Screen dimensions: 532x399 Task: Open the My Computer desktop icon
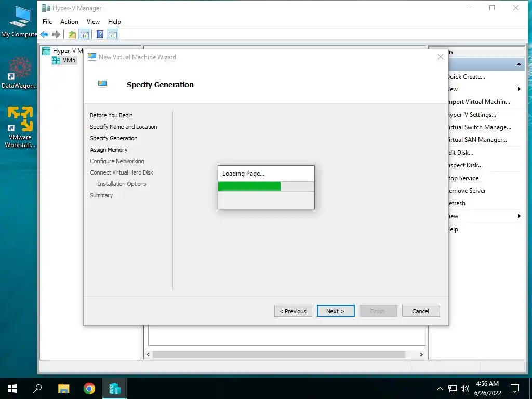coord(20,21)
